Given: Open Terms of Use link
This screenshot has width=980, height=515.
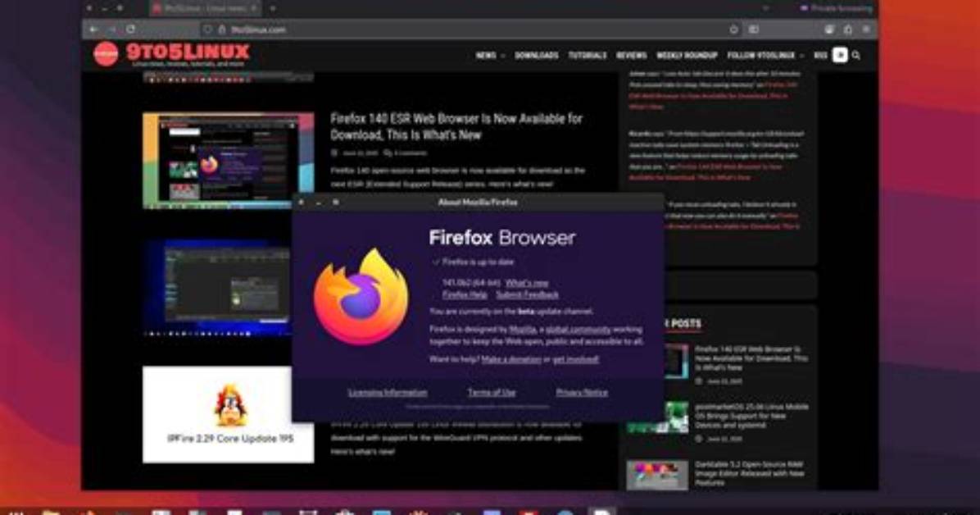Looking at the screenshot, I should pos(492,392).
